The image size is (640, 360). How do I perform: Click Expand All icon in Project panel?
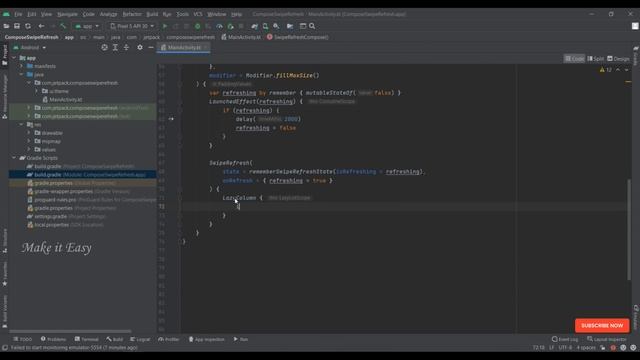tap(116, 47)
